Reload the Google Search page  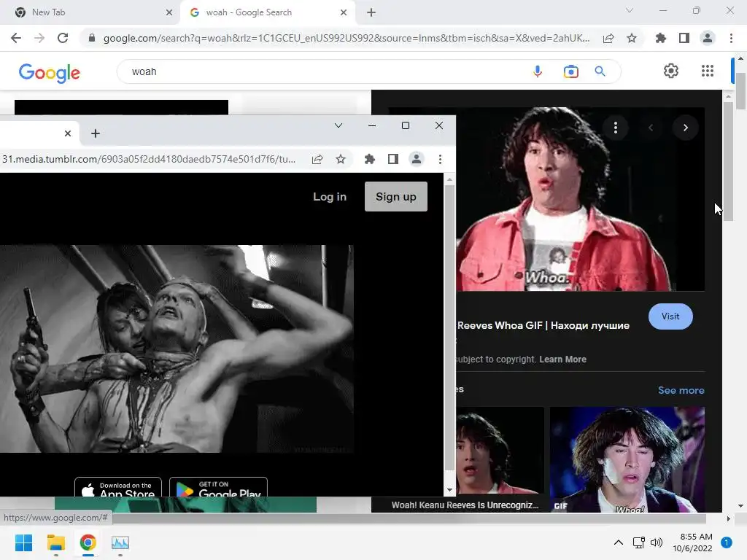(63, 38)
